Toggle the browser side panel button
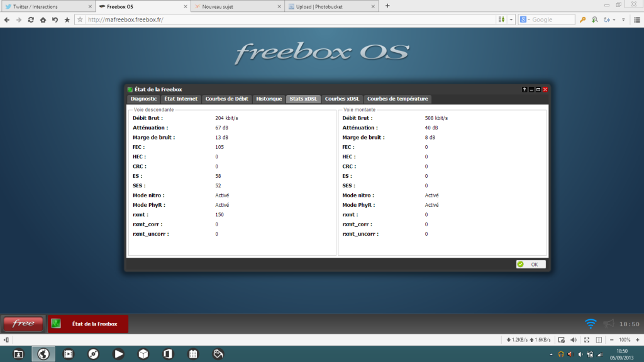 point(6,340)
